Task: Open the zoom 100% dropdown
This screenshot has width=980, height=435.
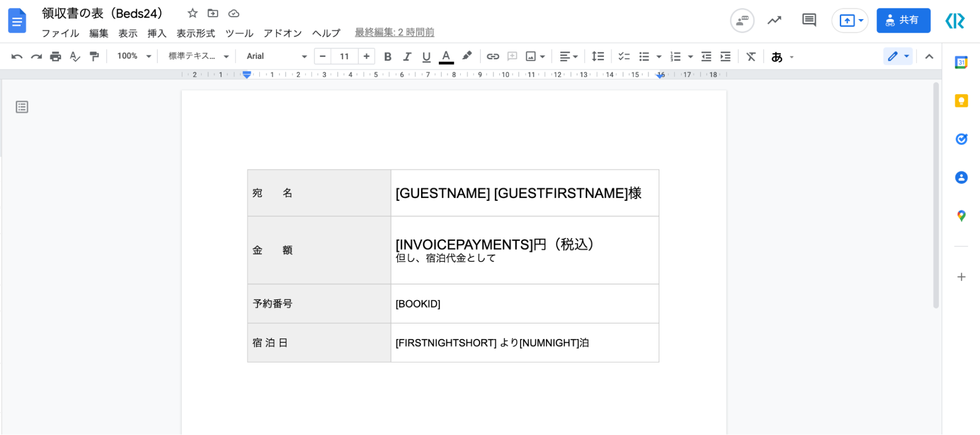Action: point(134,56)
